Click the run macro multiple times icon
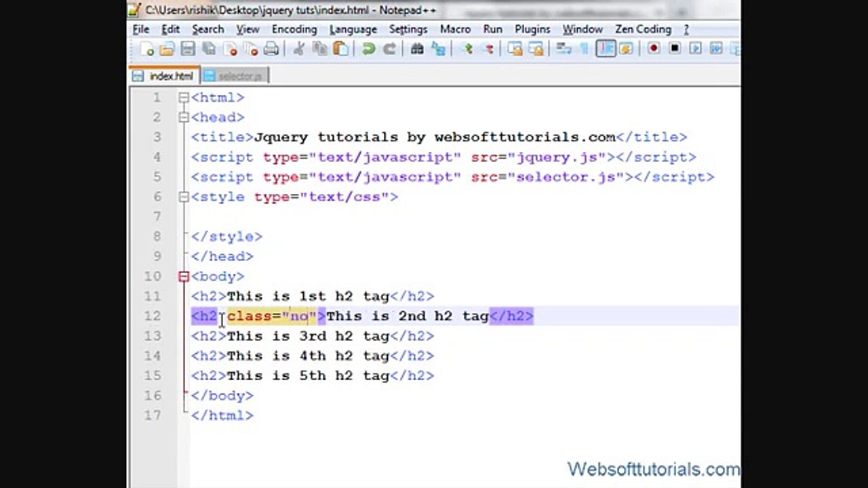 pyautogui.click(x=716, y=49)
